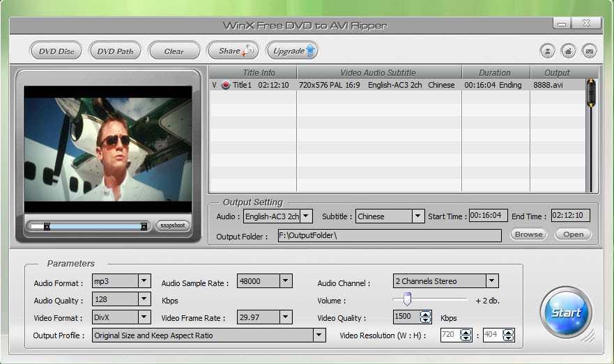The height and width of the screenshot is (364, 614).
Task: Increase Video Quality with up stepper
Action: point(425,314)
